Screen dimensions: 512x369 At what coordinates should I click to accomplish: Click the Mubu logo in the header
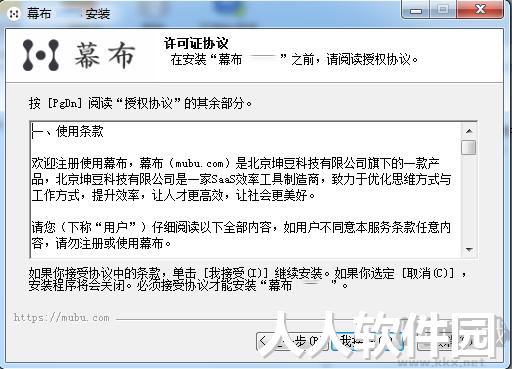tap(79, 55)
